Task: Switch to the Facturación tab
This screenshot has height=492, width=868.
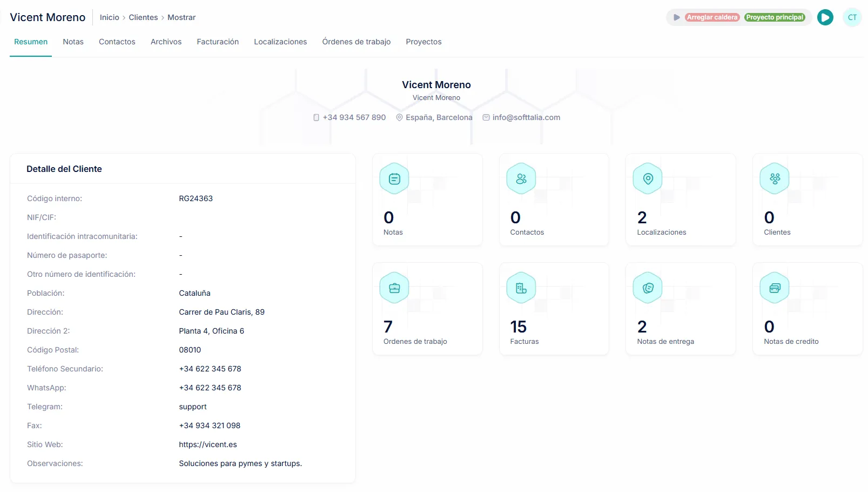Action: (218, 42)
